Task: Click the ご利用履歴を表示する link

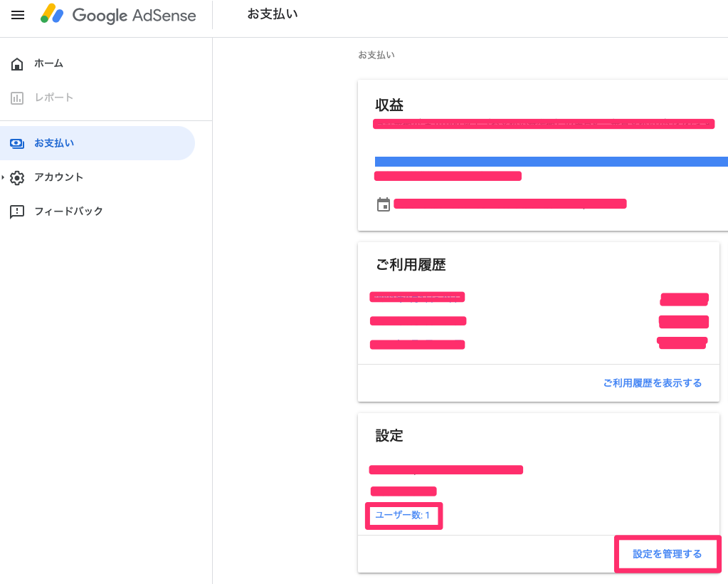Action: click(x=652, y=383)
